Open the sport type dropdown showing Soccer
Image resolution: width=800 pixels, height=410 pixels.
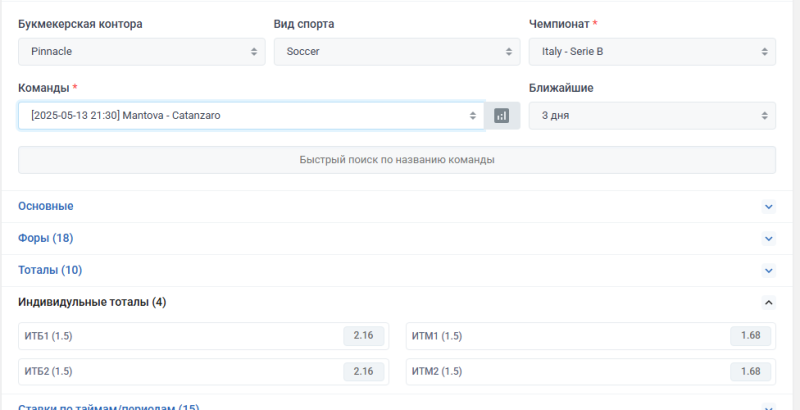tap(397, 52)
